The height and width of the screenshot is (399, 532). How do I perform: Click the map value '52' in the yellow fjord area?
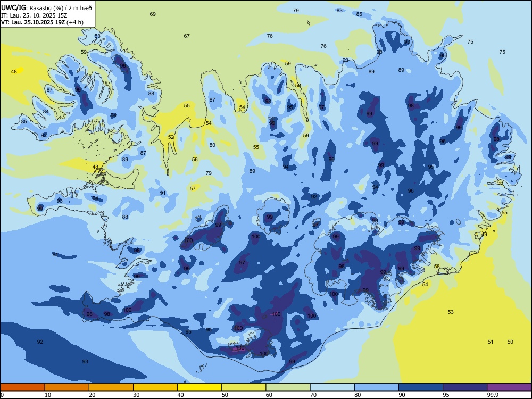click(x=171, y=137)
